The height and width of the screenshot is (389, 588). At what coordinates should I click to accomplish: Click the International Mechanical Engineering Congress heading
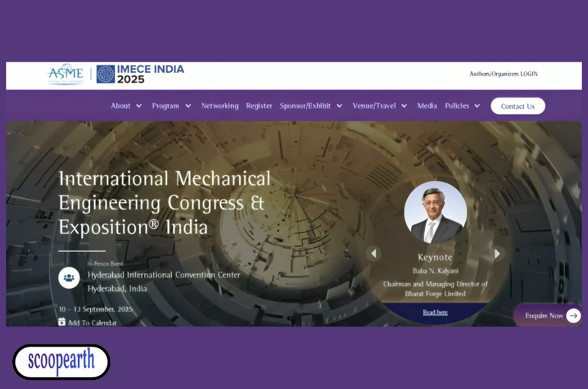coord(164,203)
